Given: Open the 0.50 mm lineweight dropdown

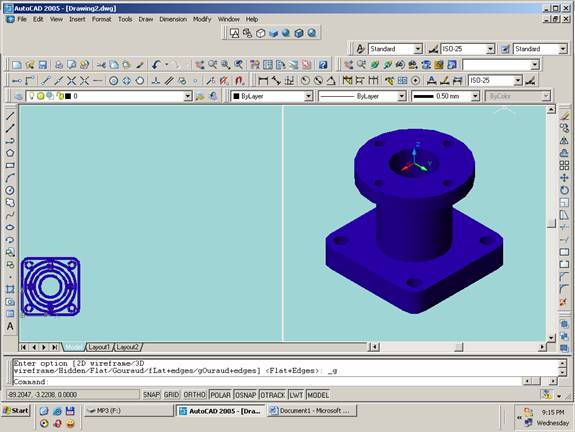Looking at the screenshot, I should (475, 96).
